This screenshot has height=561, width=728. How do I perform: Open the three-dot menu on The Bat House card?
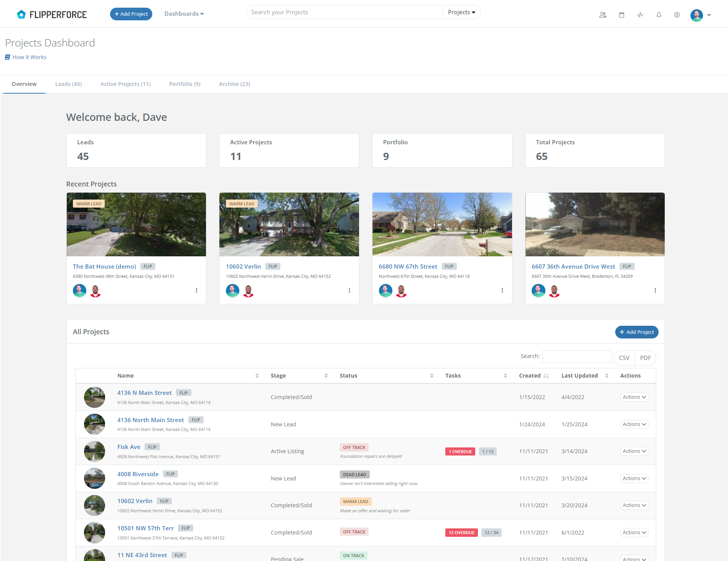pos(196,290)
